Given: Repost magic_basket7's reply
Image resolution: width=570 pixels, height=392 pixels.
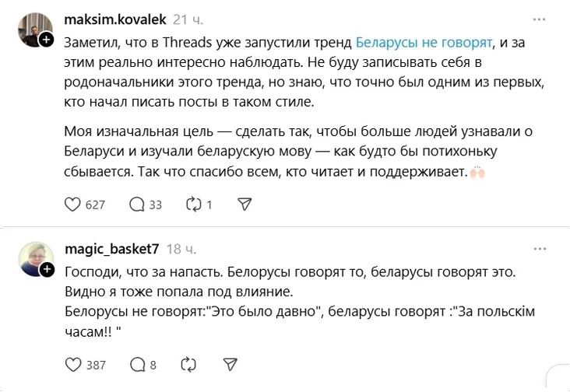Looking at the screenshot, I should (x=188, y=364).
